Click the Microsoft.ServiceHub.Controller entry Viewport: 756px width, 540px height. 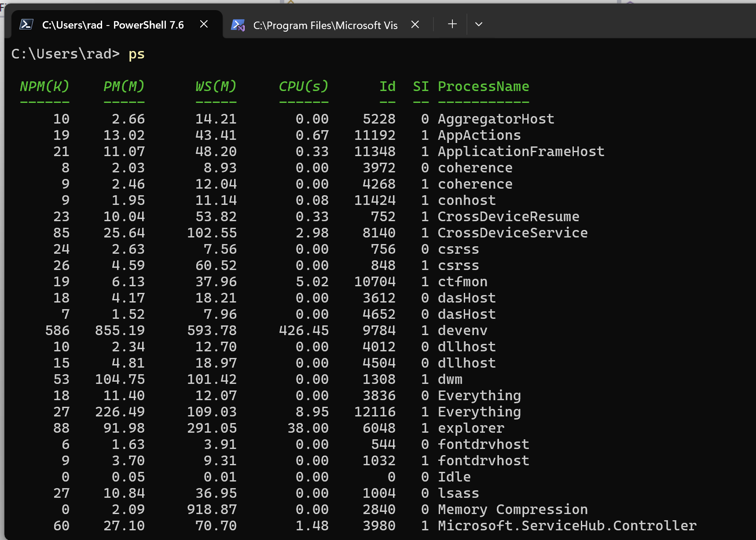tap(567, 526)
